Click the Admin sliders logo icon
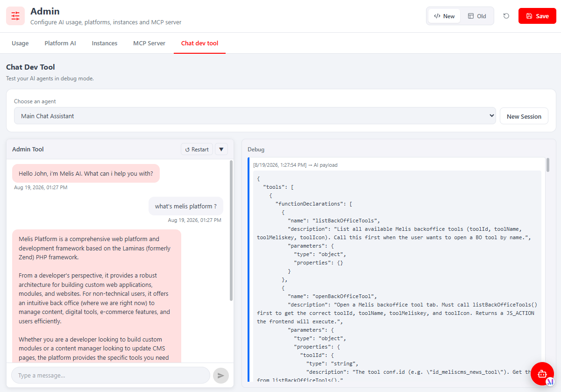Image resolution: width=561 pixels, height=392 pixels. 15,16
